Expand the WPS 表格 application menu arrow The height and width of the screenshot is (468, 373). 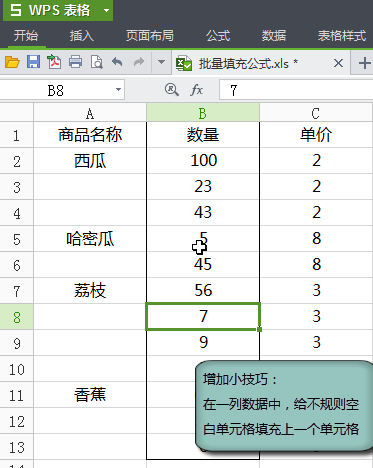click(106, 10)
